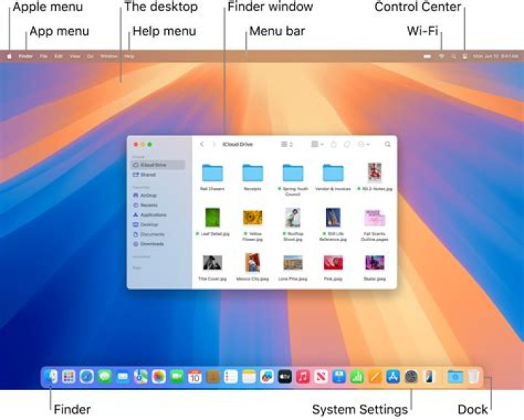
Task: Select Downloads in Finder sidebar
Action: (157, 245)
